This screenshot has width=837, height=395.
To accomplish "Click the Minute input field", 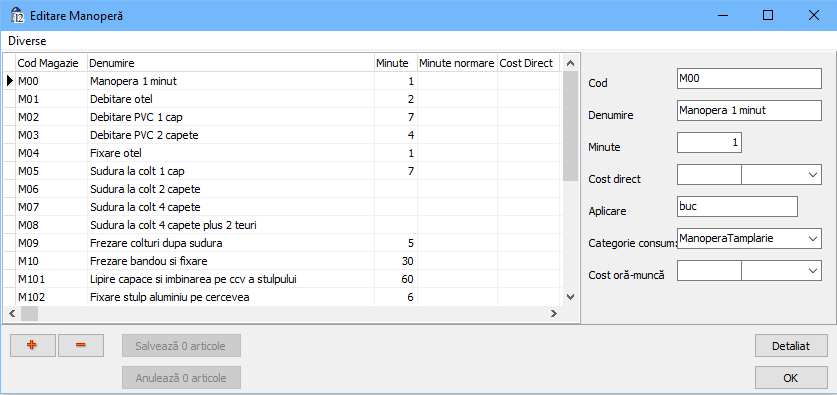I will click(709, 143).
